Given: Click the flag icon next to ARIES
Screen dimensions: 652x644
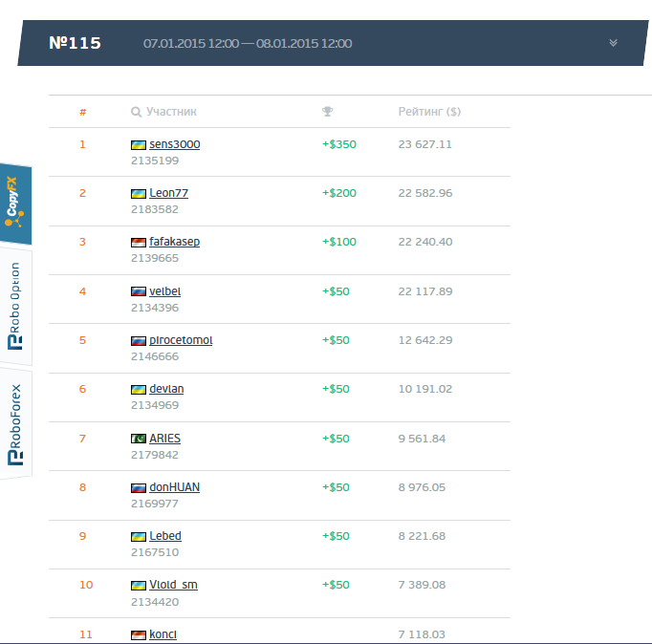Looking at the screenshot, I should 138,439.
